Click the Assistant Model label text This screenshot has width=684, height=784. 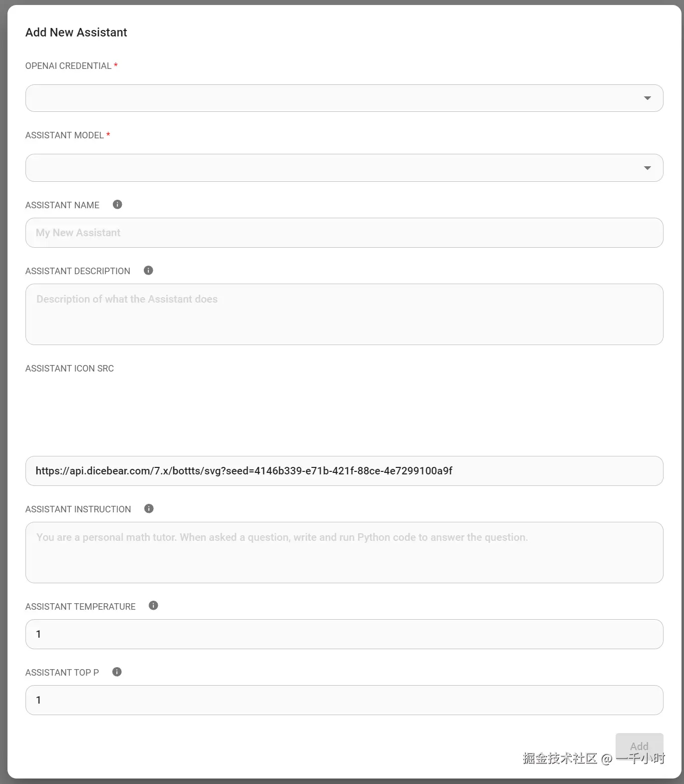click(64, 135)
